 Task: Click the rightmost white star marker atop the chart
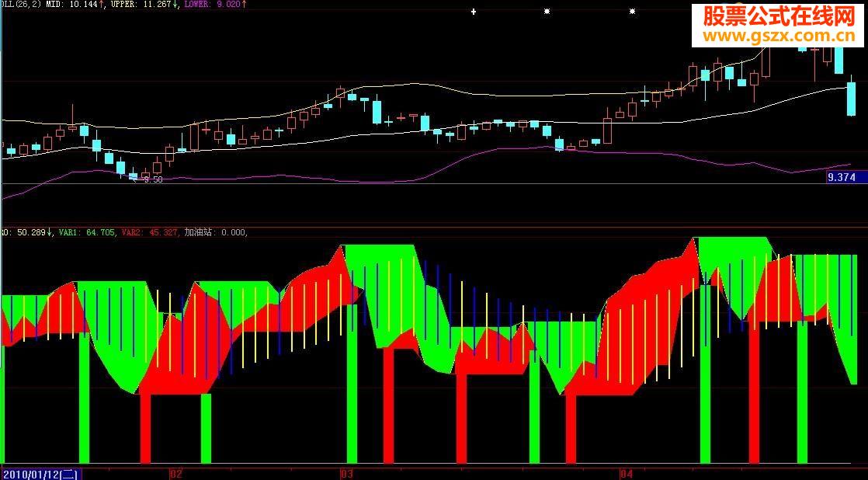pos(632,11)
